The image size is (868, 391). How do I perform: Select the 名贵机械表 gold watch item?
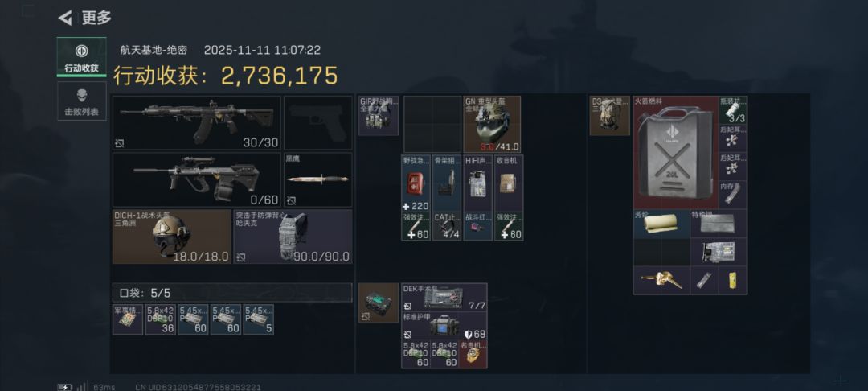(x=473, y=355)
